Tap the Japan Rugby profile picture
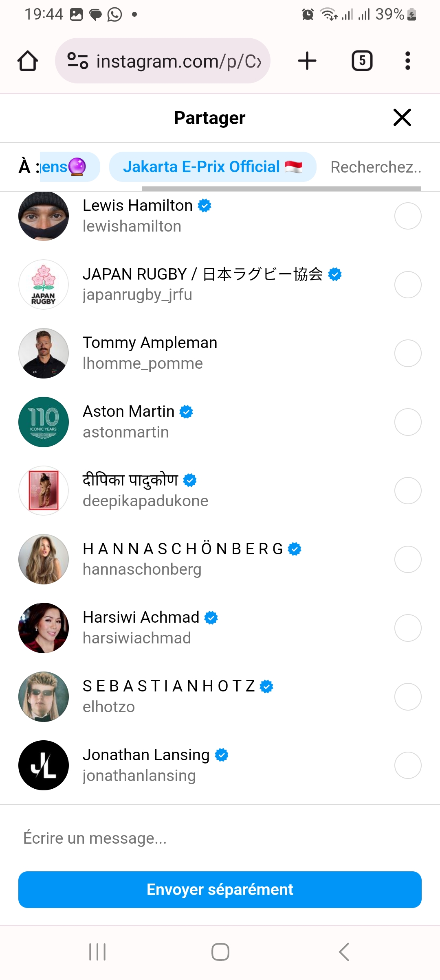440x980 pixels. [44, 284]
